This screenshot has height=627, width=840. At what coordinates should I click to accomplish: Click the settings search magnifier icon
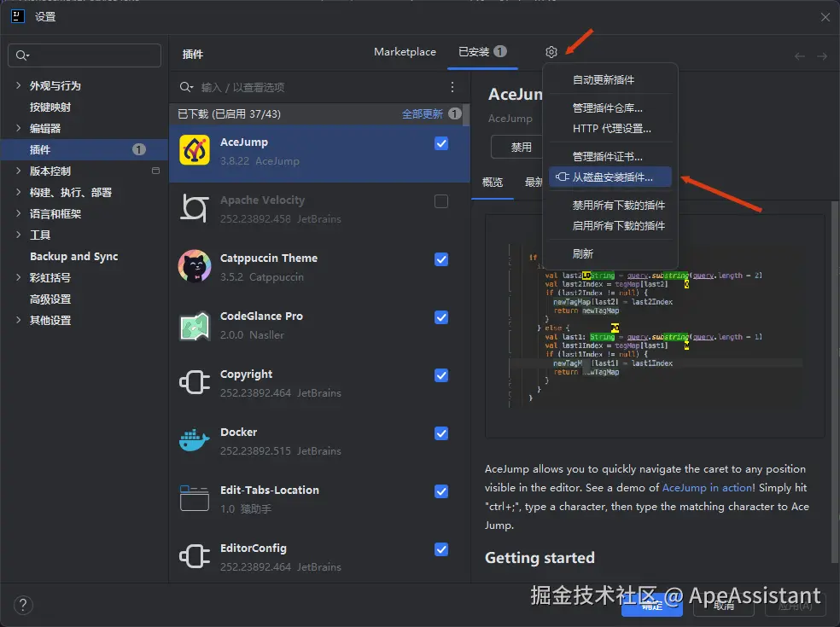22,55
